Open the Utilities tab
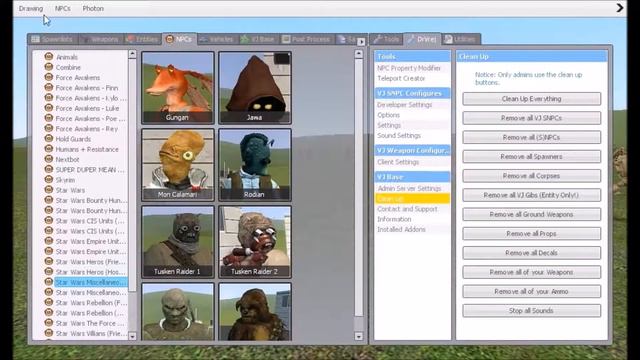 [x=460, y=39]
